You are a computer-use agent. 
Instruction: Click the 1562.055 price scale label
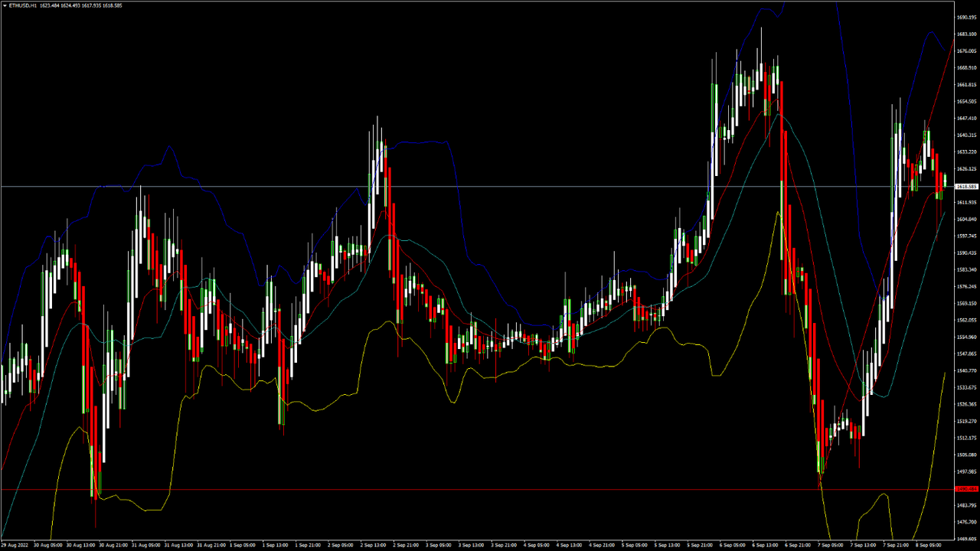[966, 320]
